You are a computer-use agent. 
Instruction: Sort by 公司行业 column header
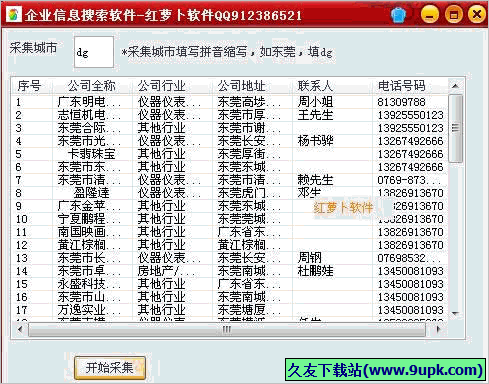[162, 86]
